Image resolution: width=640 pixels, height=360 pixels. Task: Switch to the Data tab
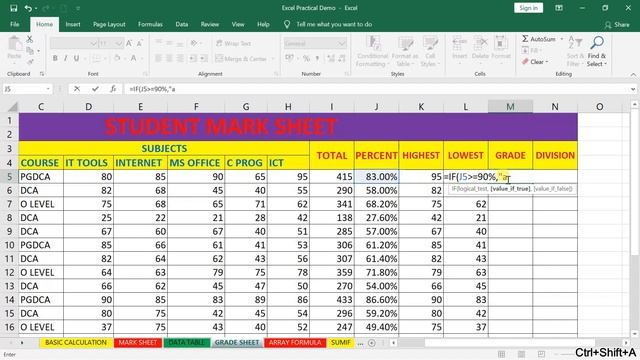pos(182,24)
